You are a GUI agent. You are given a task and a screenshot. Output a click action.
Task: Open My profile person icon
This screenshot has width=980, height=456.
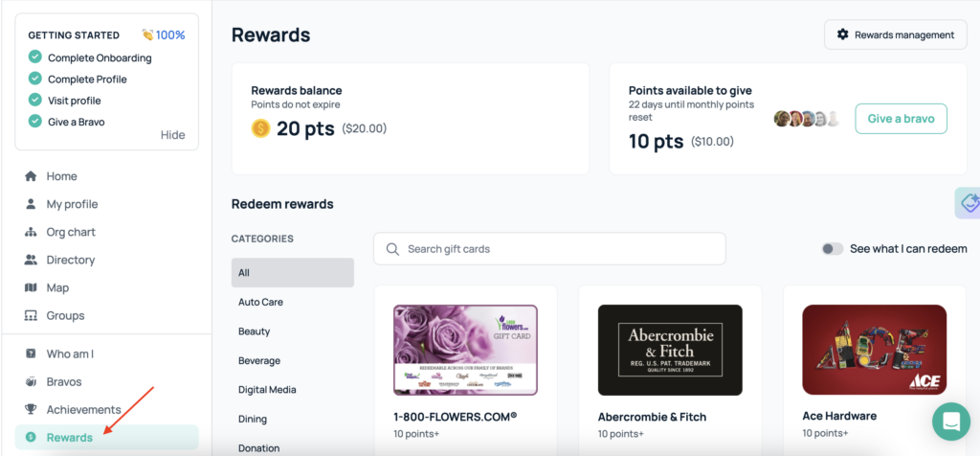click(31, 204)
